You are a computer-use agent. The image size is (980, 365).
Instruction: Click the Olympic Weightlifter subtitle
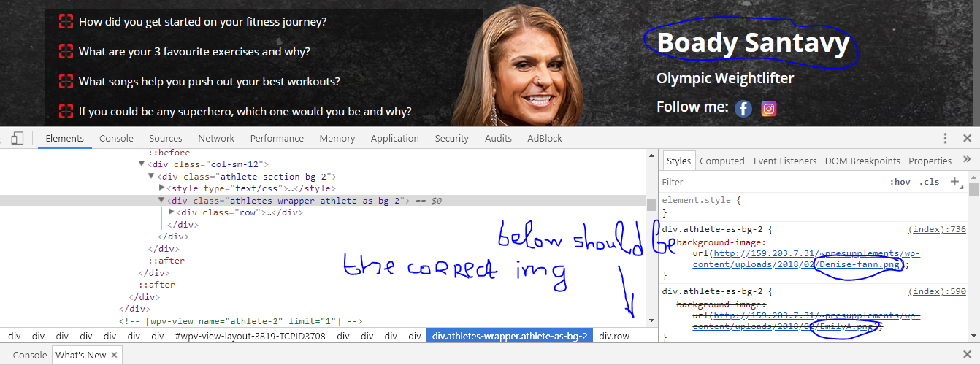click(725, 78)
